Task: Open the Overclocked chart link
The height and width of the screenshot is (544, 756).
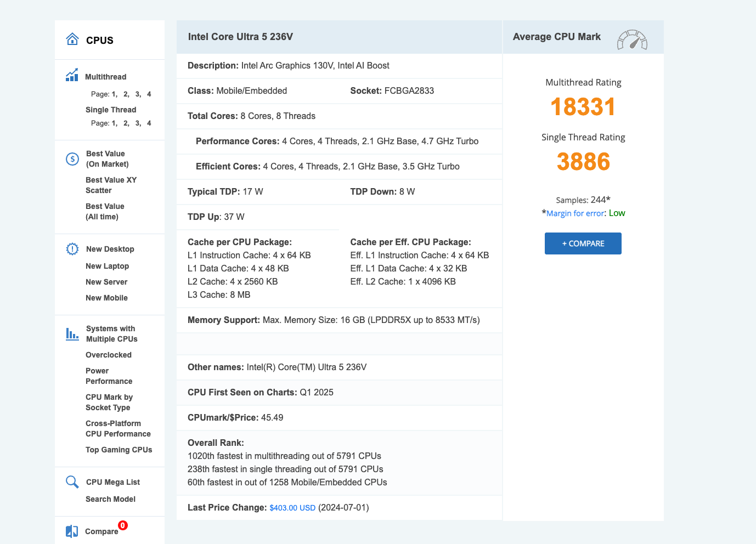Action: pyautogui.click(x=108, y=355)
